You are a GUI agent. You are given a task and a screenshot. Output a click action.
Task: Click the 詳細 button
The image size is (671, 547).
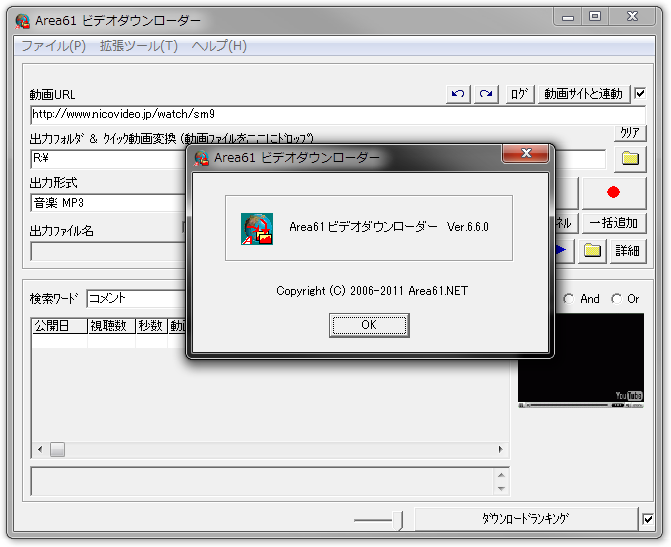click(x=627, y=250)
